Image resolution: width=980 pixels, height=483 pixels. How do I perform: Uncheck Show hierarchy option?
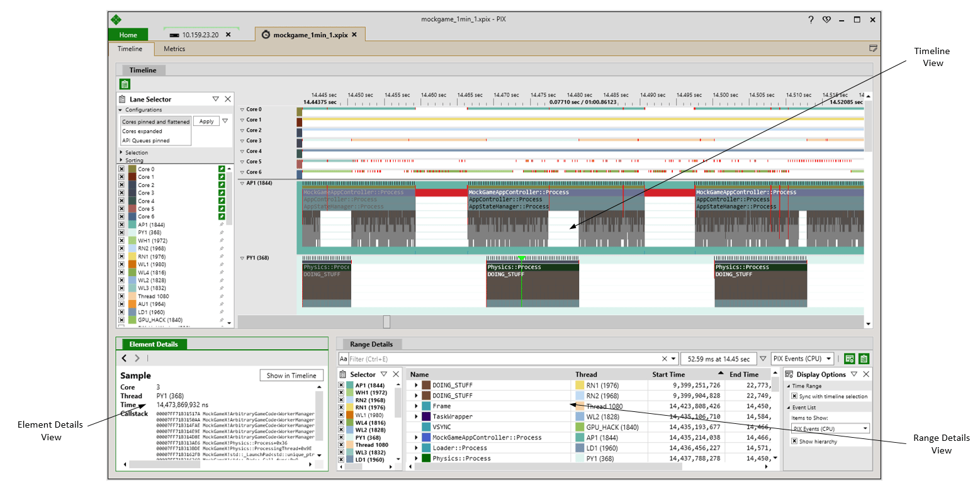794,441
